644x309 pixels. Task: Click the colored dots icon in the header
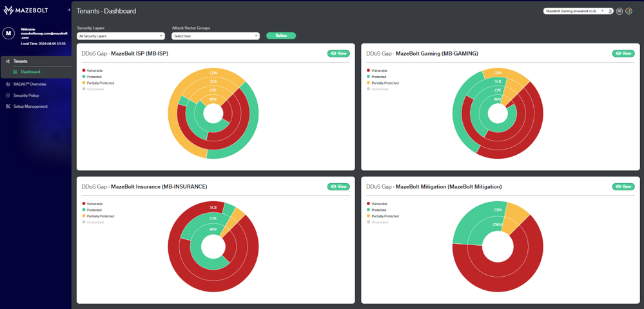pyautogui.click(x=629, y=11)
